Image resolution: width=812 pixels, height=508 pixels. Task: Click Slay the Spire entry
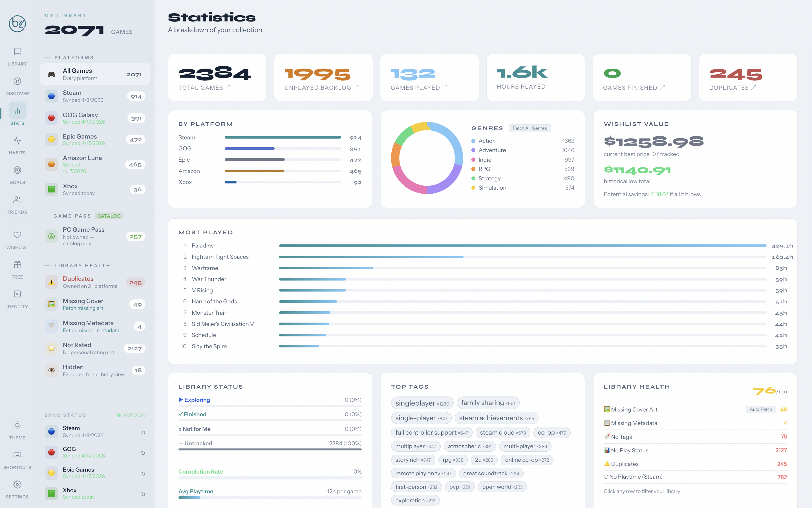pos(209,346)
